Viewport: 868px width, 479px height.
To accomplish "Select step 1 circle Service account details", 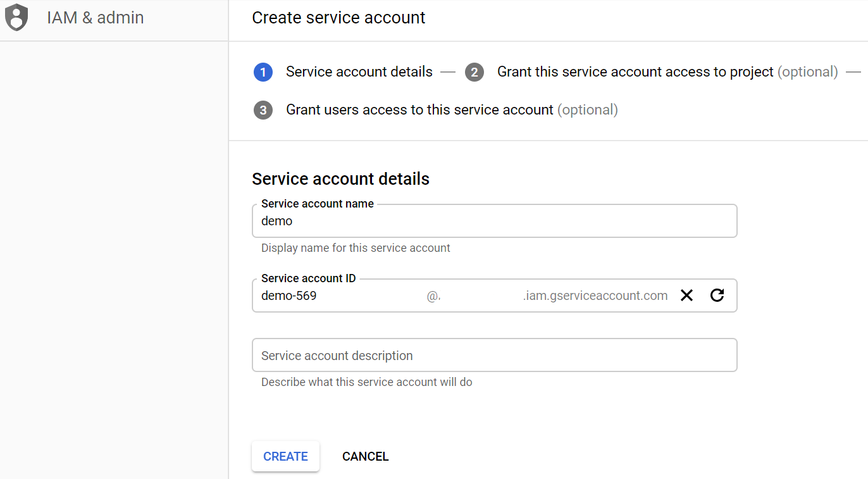I will (263, 72).
